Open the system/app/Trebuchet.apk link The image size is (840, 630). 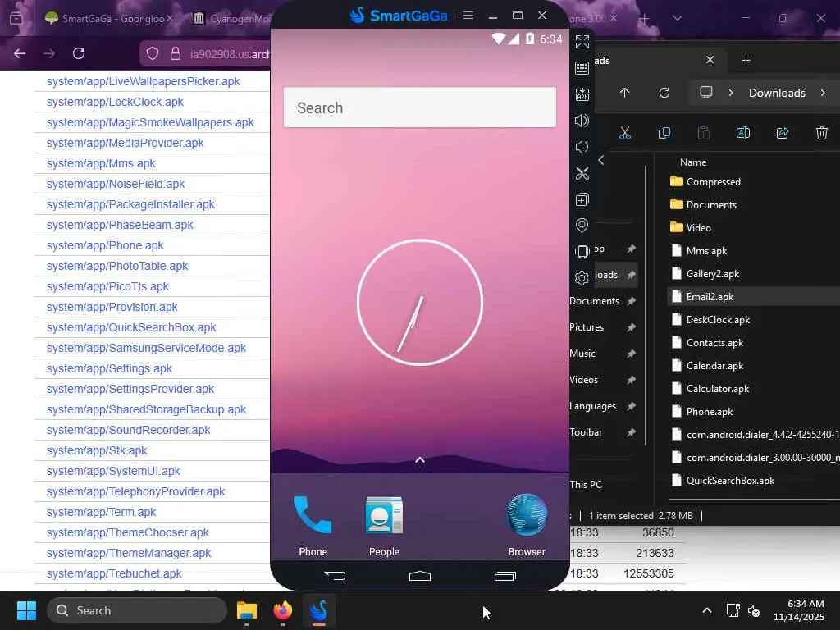tap(114, 573)
